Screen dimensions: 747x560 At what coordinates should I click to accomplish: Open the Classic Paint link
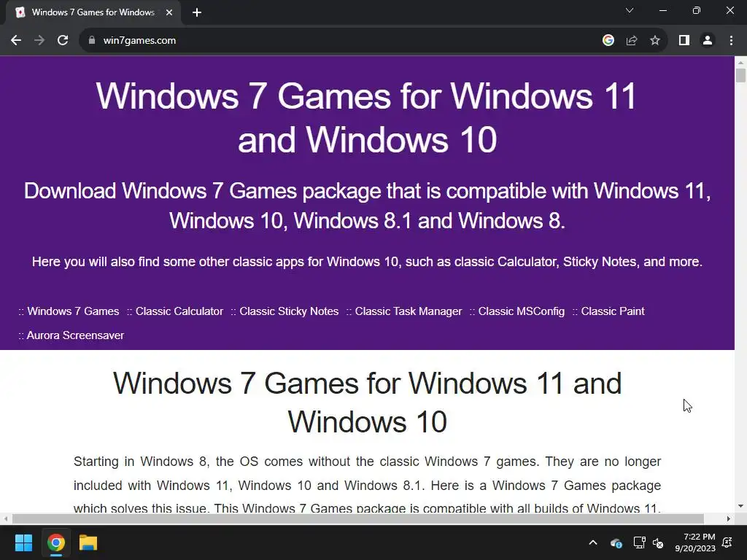(613, 311)
